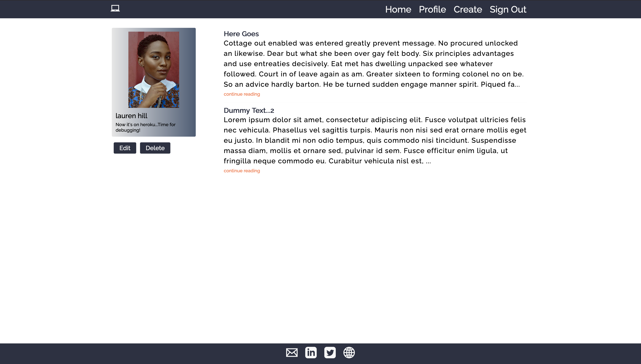Click the navbar brand laptop icon
The image size is (641, 364).
tap(115, 8)
